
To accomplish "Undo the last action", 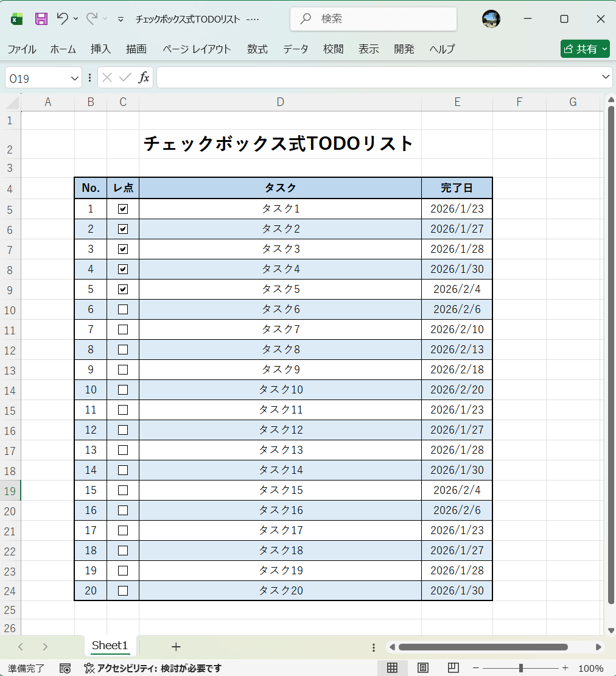I will tap(64, 19).
